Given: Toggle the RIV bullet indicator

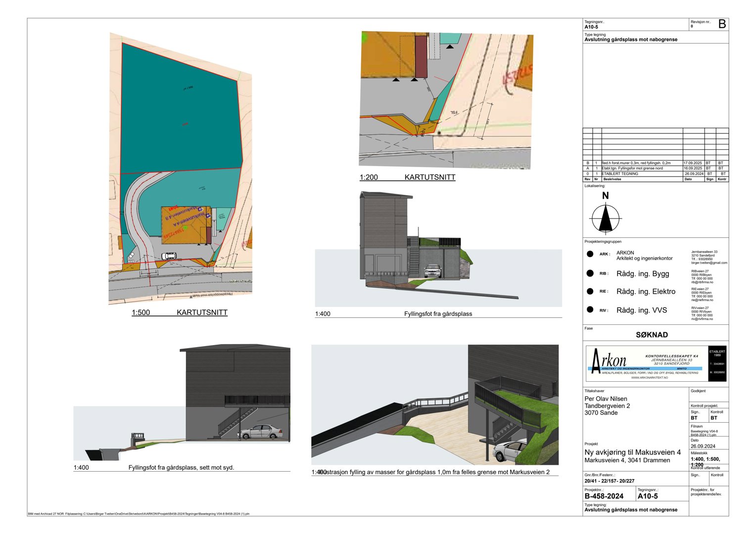Looking at the screenshot, I should 590,310.
